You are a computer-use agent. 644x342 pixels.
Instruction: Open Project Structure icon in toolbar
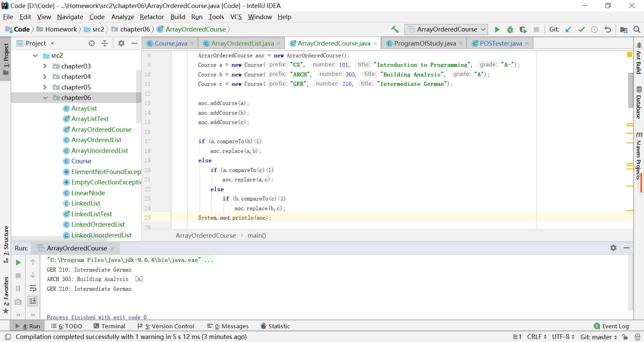[x=624, y=30]
